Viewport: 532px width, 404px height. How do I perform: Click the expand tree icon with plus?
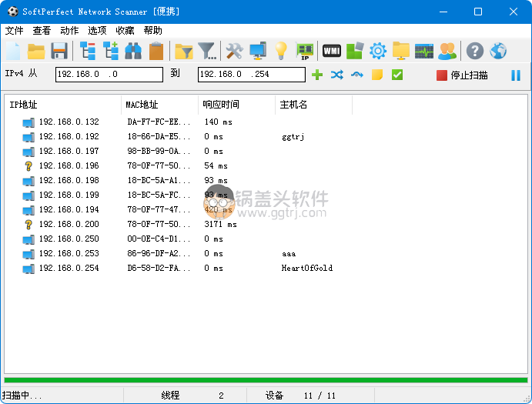[111, 52]
